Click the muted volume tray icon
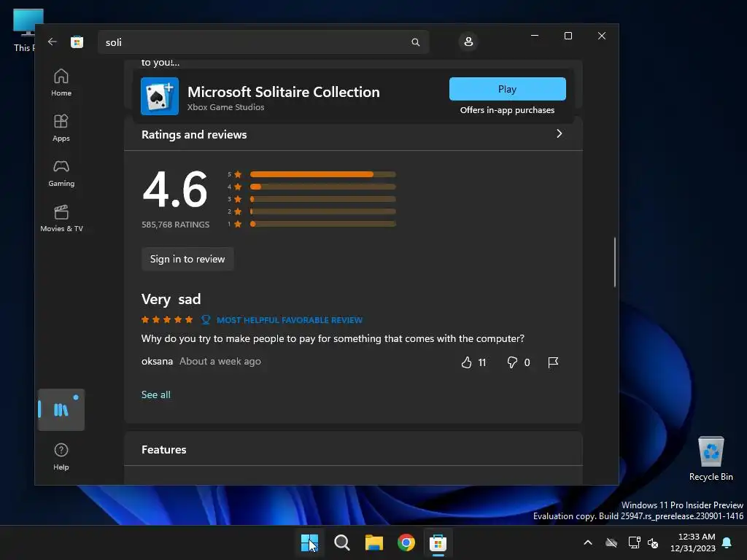This screenshot has height=560, width=747. click(653, 542)
